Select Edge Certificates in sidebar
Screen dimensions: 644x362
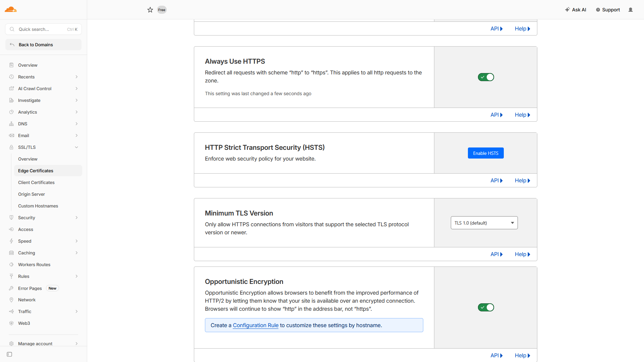pyautogui.click(x=48, y=171)
